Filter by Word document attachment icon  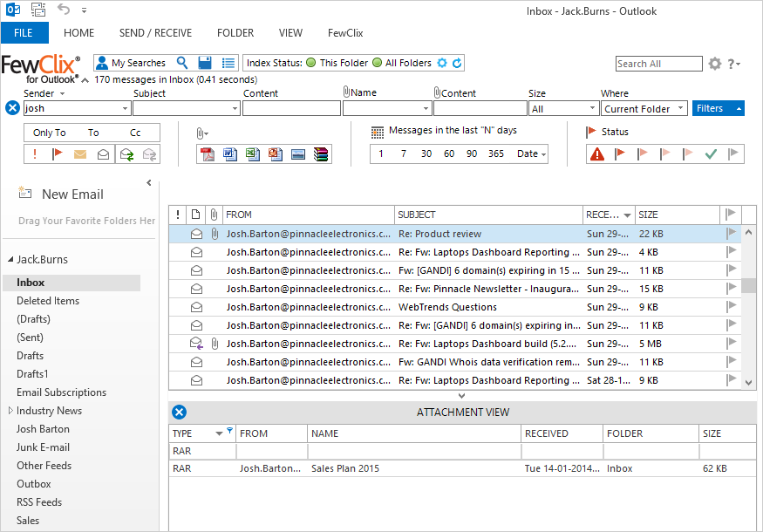click(230, 154)
